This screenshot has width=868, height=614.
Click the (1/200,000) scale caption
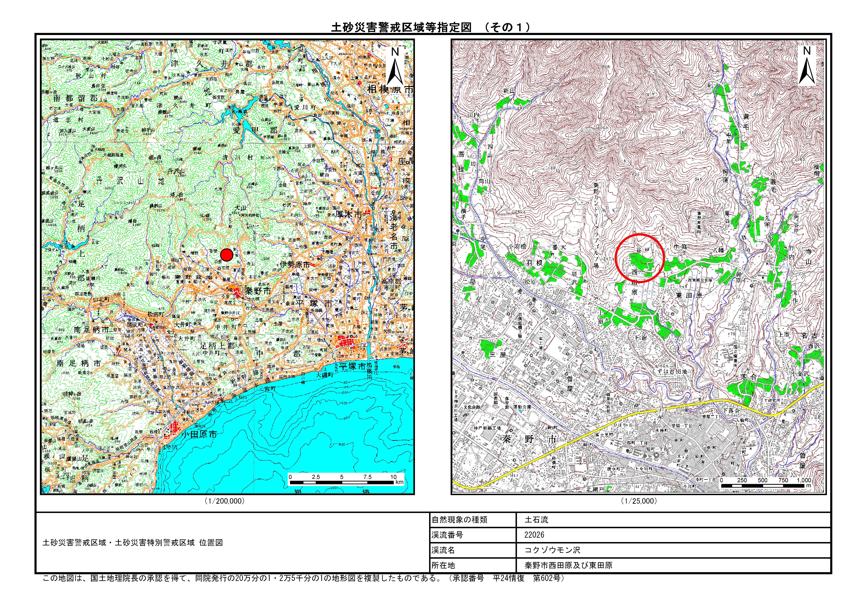tap(225, 501)
